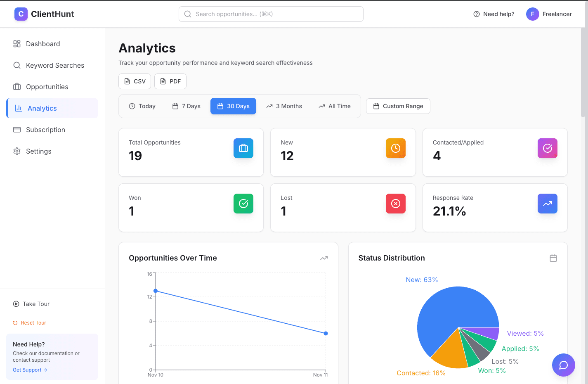Image resolution: width=588 pixels, height=384 pixels.
Task: Open the chat support bubble
Action: (563, 365)
